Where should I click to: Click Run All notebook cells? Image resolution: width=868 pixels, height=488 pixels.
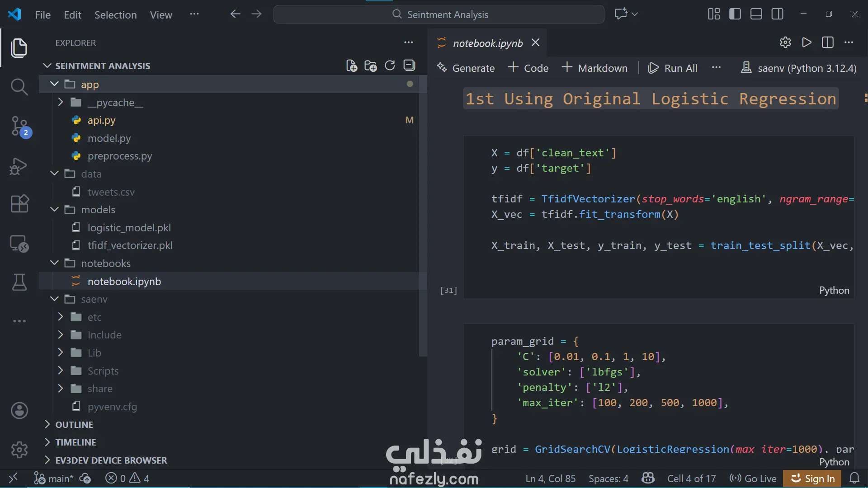coord(673,68)
